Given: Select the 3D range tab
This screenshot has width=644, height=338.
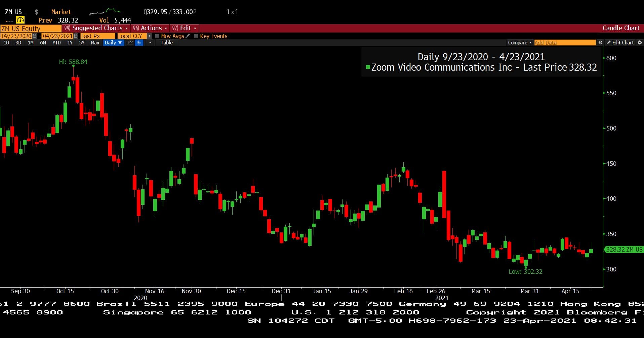Looking at the screenshot, I should pyautogui.click(x=18, y=43).
